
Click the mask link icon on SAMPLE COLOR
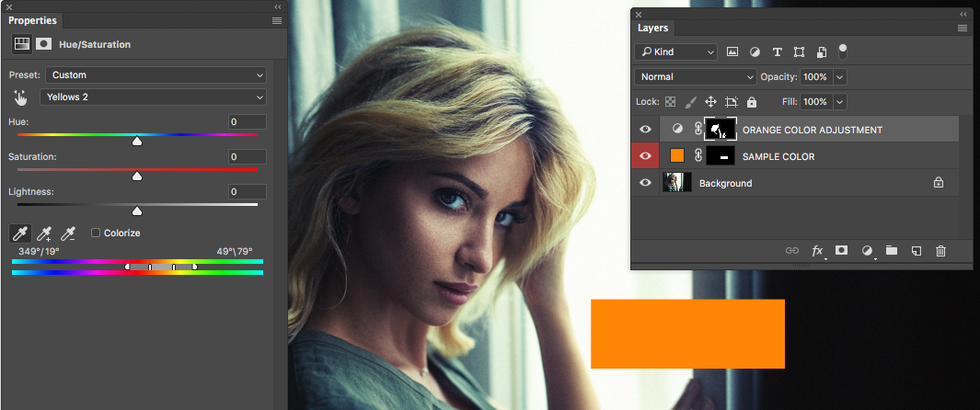(x=698, y=156)
